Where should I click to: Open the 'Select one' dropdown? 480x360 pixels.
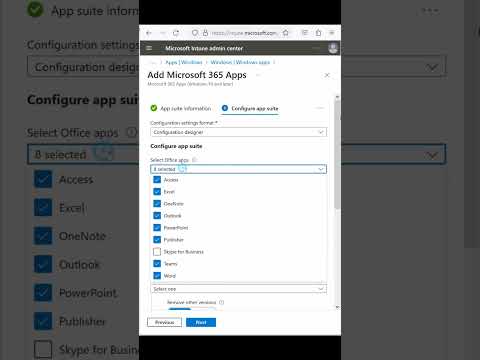238,289
